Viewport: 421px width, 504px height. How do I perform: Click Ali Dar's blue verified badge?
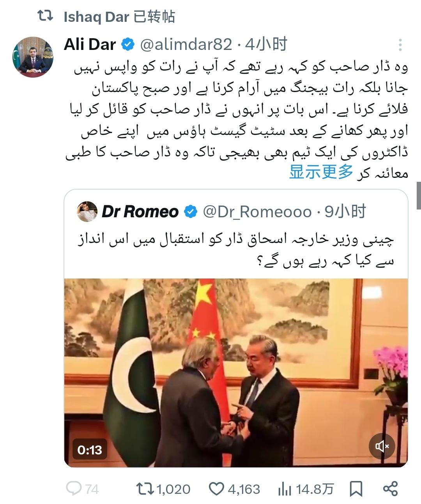pyautogui.click(x=128, y=45)
